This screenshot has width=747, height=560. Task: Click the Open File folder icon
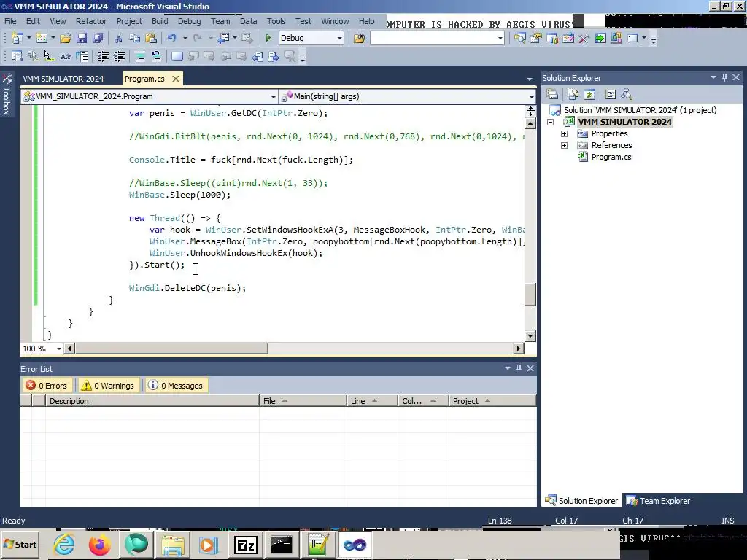(x=66, y=38)
